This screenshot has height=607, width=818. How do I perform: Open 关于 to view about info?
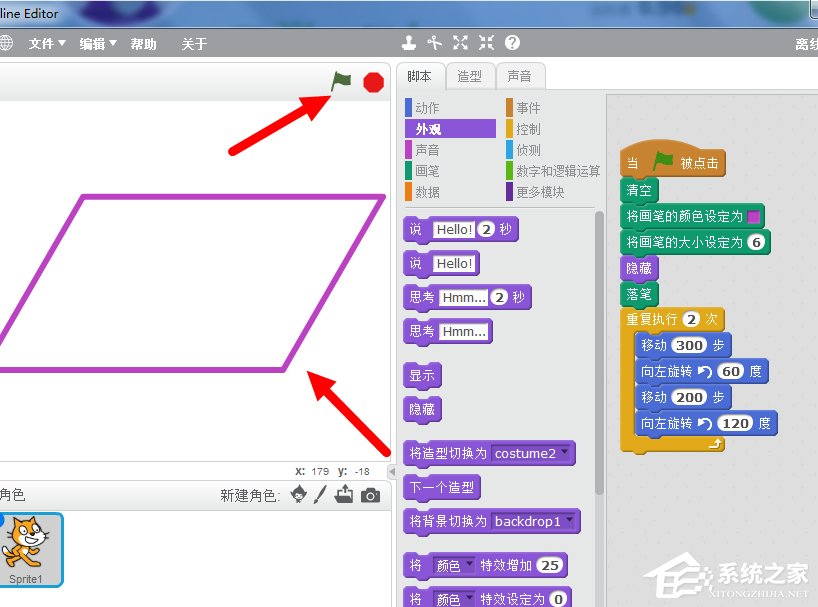(x=195, y=43)
